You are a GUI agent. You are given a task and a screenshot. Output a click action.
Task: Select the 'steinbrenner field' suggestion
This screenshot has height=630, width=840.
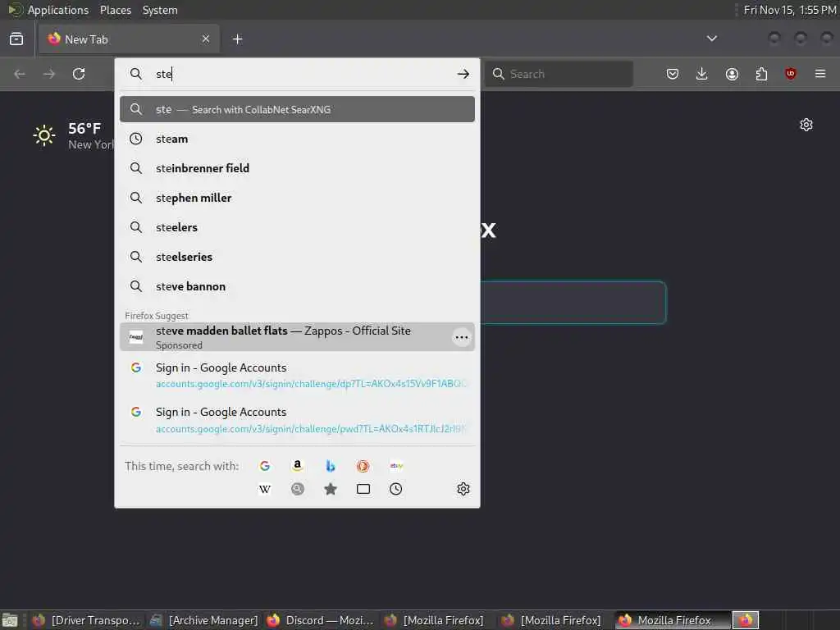pos(297,168)
